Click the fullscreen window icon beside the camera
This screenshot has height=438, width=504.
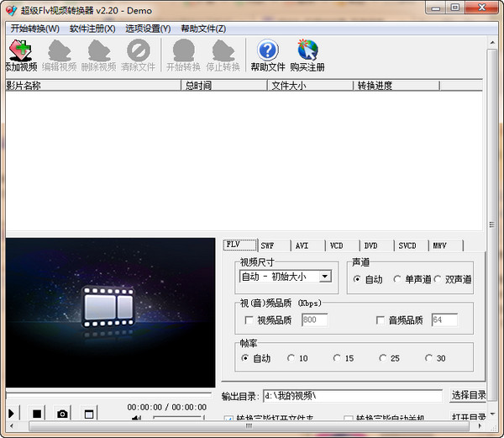89,413
